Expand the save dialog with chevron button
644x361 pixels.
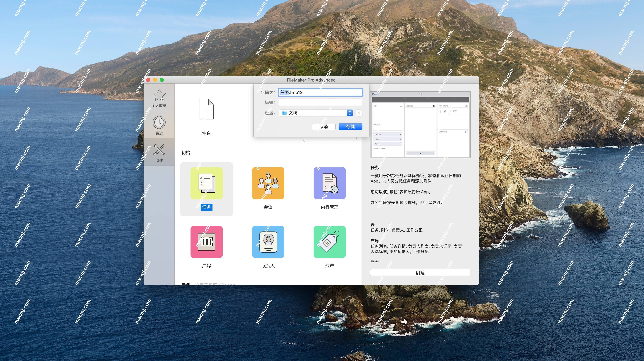point(359,113)
